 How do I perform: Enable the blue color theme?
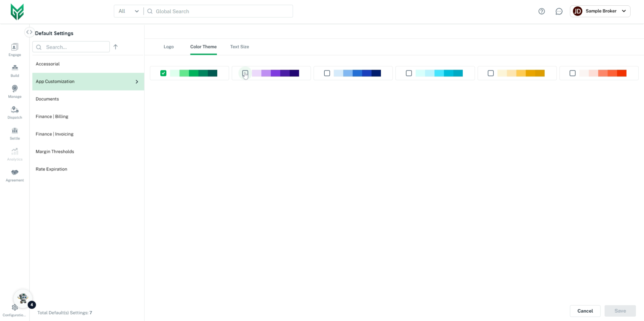327,73
